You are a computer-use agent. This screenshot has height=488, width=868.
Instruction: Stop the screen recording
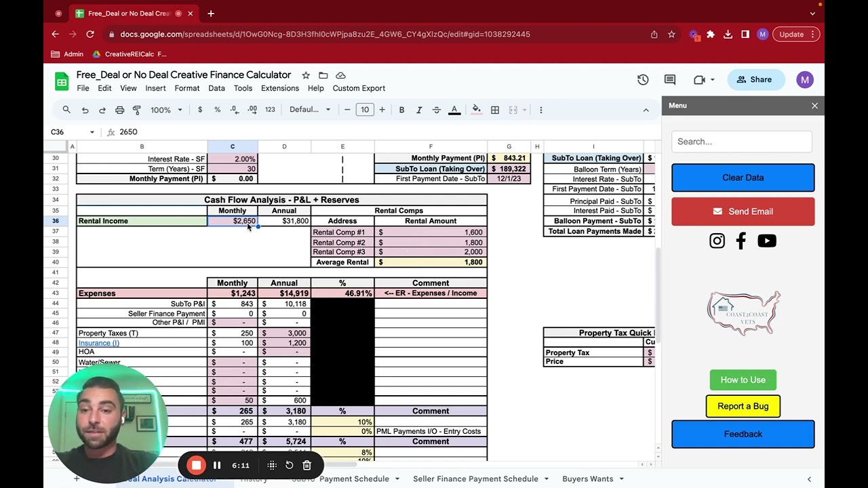[196, 465]
